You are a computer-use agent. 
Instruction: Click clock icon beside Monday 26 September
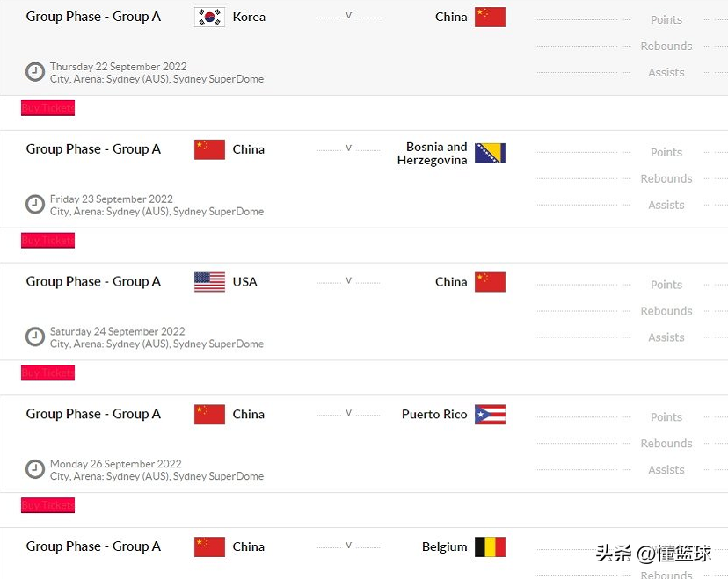tap(35, 470)
